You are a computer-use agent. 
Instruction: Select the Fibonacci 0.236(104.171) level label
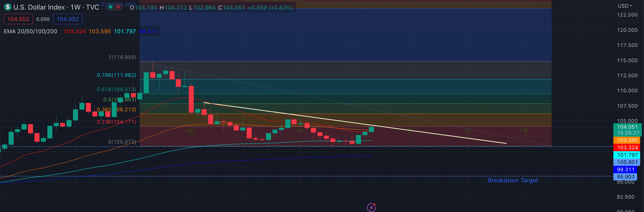(x=117, y=122)
